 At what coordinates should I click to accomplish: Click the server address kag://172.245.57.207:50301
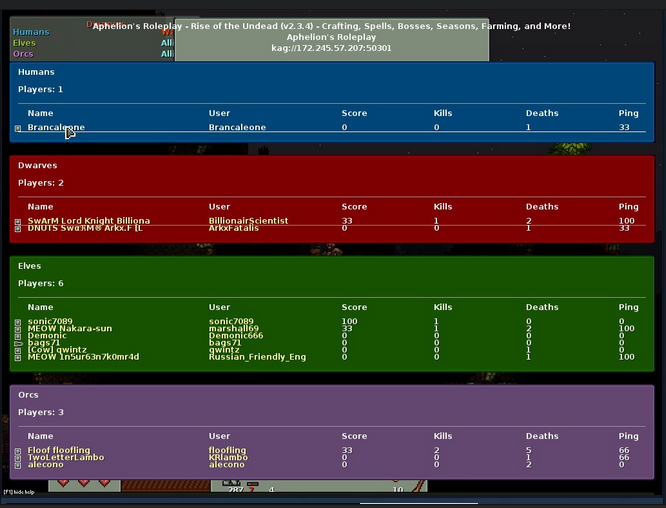331,47
